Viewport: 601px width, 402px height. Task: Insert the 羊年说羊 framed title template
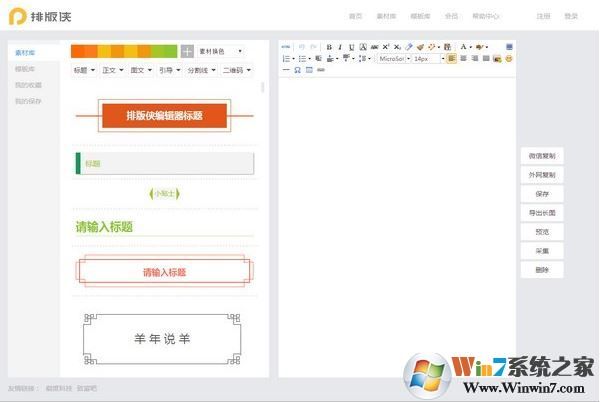162,339
